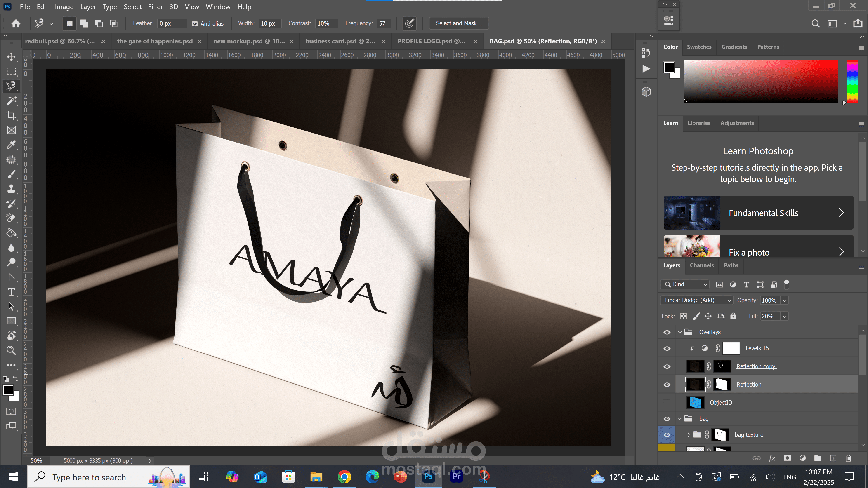Click the rainbow hue slider strip

tap(852, 82)
